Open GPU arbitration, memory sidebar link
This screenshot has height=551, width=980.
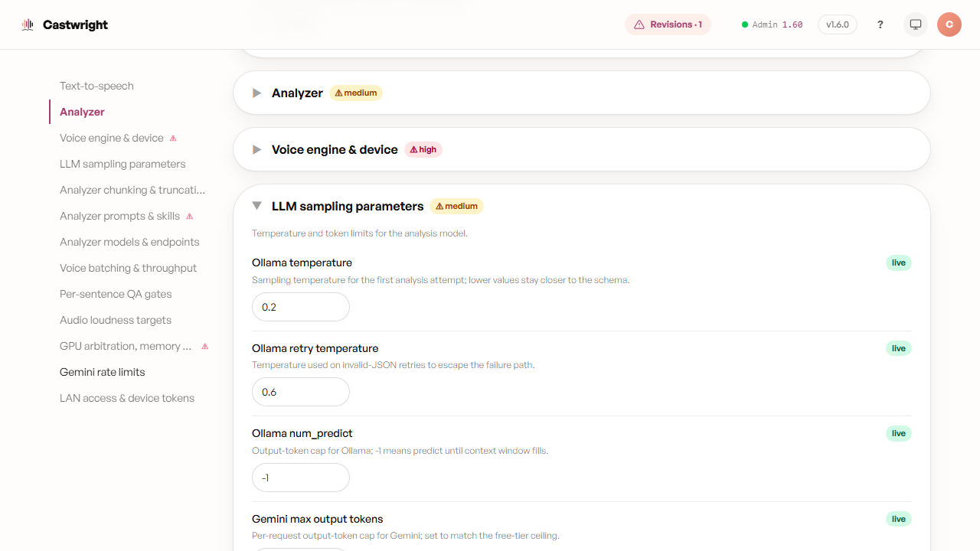click(126, 346)
